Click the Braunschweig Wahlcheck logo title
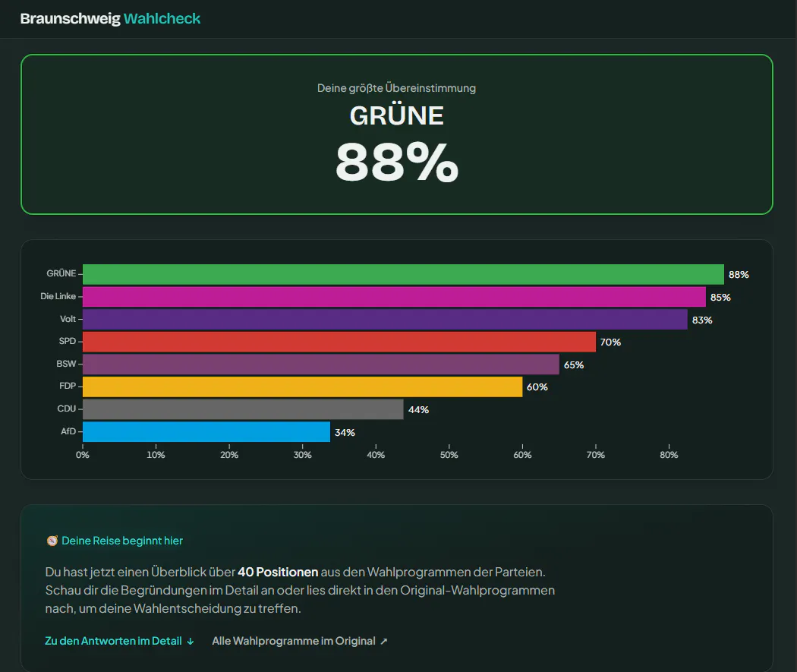Screen dimensions: 797x672 [110, 19]
